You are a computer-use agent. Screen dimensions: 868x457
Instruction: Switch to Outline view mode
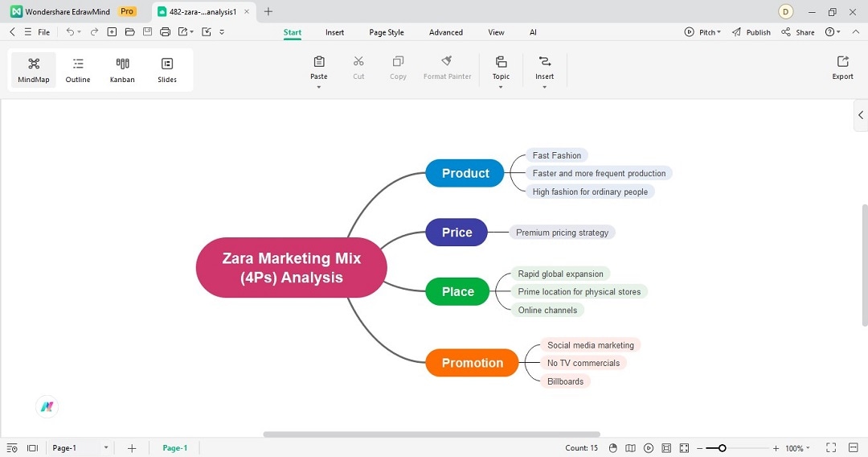78,70
